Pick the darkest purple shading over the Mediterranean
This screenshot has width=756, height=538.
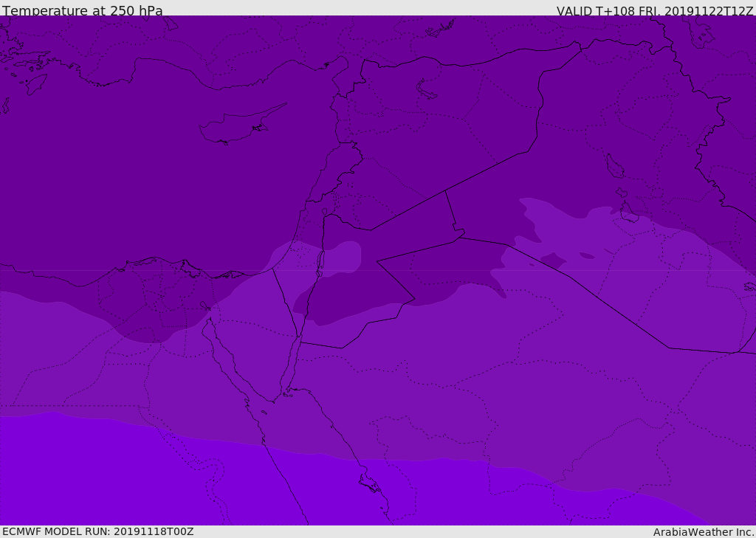[x=148, y=184]
